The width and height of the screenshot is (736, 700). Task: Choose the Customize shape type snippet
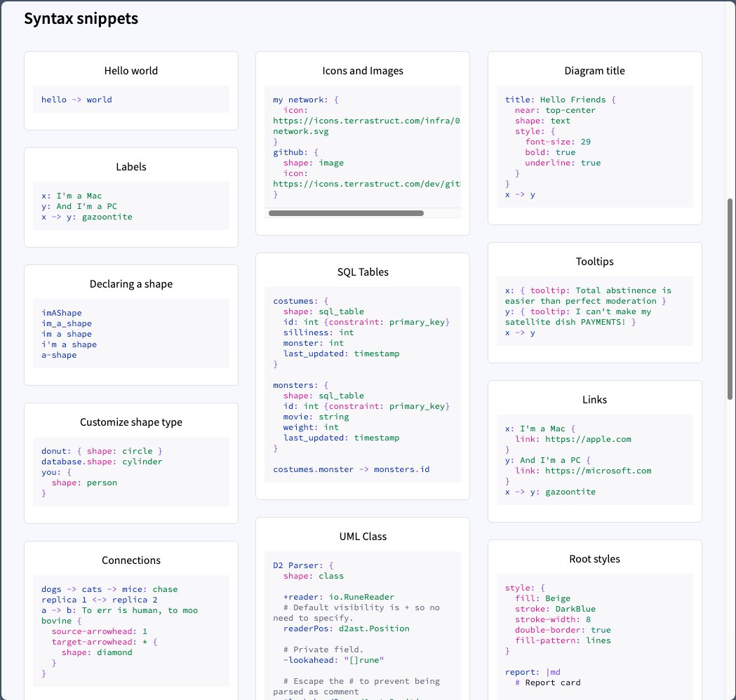131,463
